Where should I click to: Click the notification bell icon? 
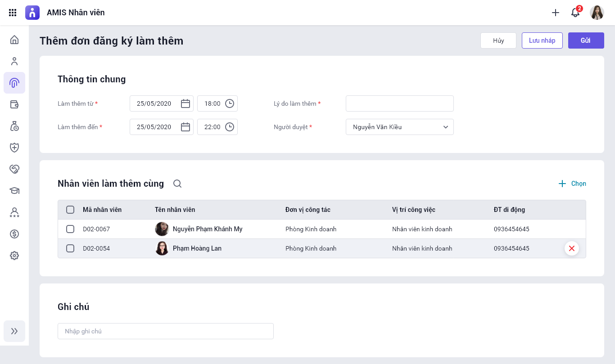click(x=575, y=13)
